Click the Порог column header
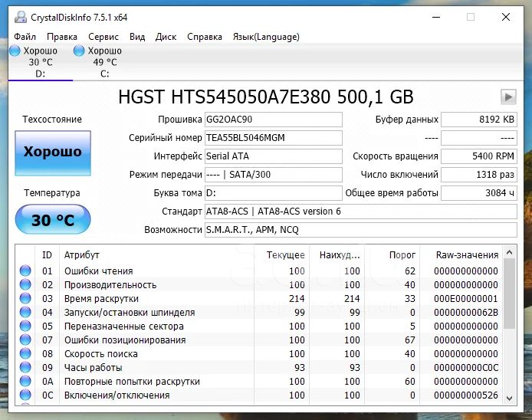 [x=392, y=254]
